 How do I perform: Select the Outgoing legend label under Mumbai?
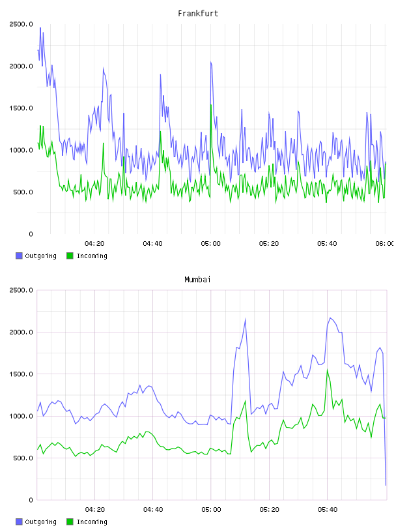point(40,522)
